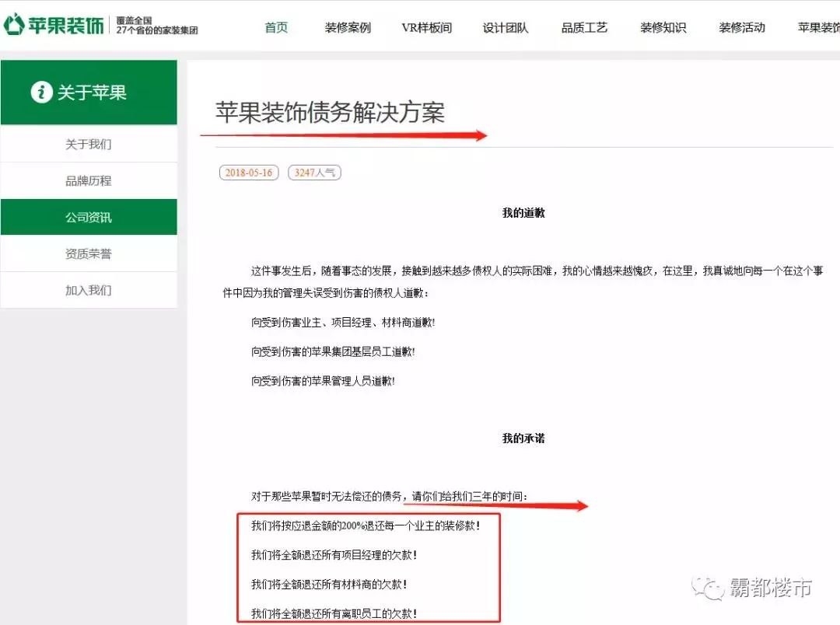
Task: Open the 设计团队 navigation entry
Action: [505, 26]
